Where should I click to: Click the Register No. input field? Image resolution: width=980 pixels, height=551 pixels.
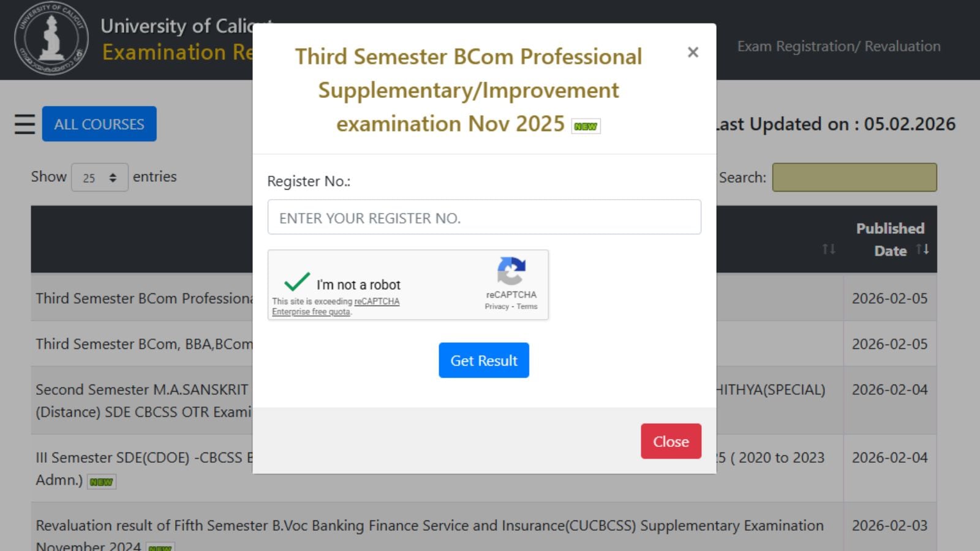[x=484, y=217]
